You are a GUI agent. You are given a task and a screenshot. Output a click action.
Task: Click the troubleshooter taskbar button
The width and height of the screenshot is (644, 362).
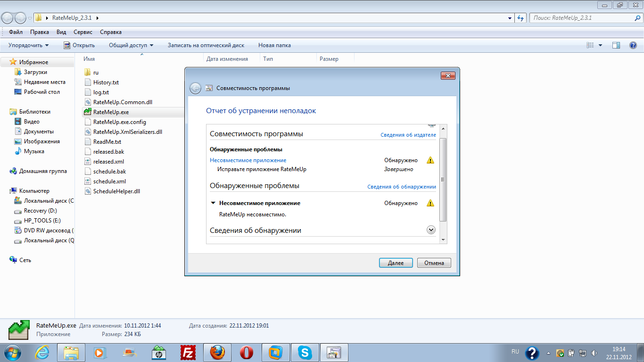334,352
